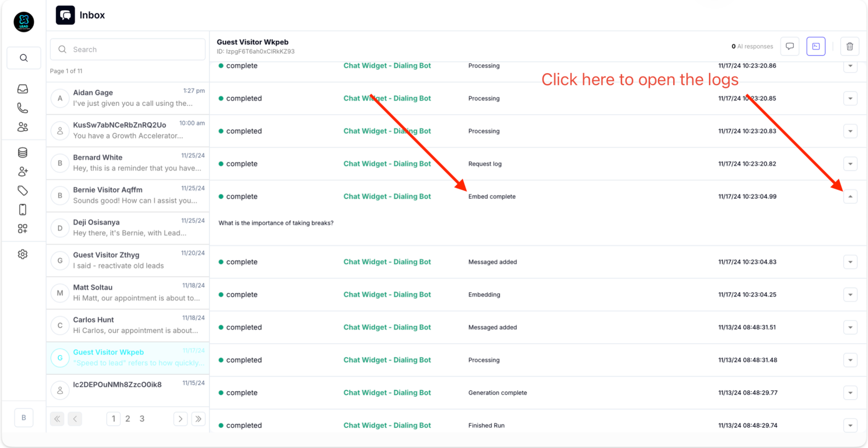Screen dimensions: 868x448
Task: Open the mobile device icon in the sidebar
Action: click(x=23, y=210)
